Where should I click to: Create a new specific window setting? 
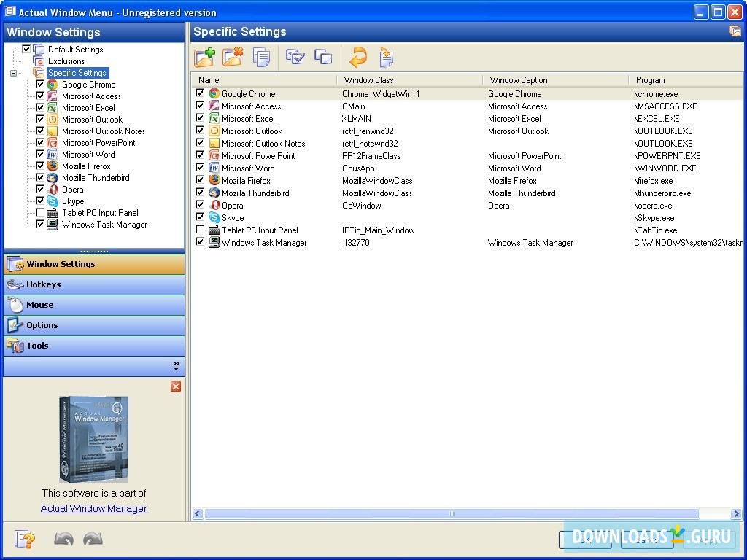pyautogui.click(x=204, y=58)
